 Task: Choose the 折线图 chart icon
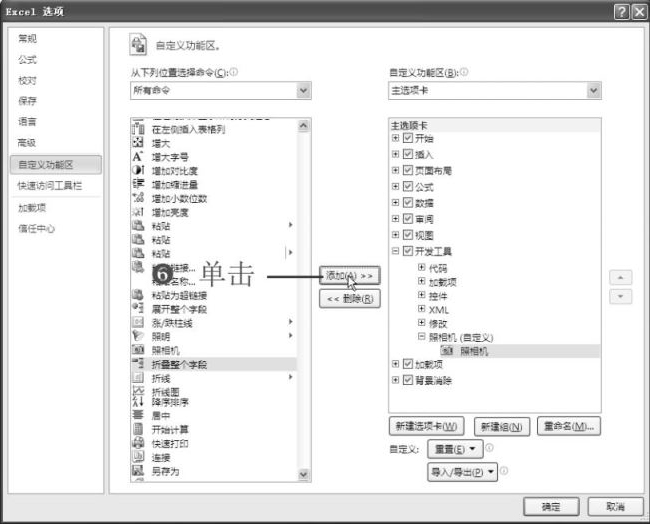[x=138, y=391]
